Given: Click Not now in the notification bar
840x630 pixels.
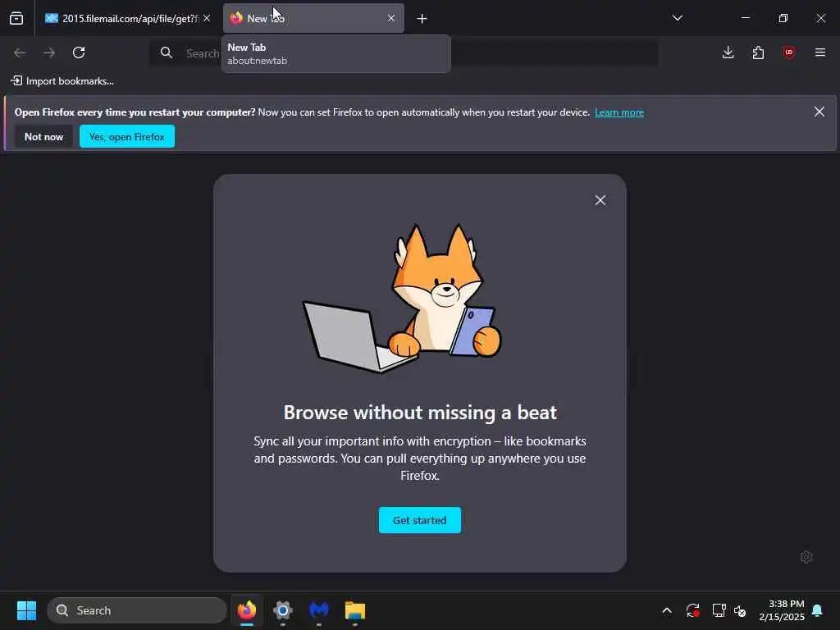Looking at the screenshot, I should click(x=44, y=137).
